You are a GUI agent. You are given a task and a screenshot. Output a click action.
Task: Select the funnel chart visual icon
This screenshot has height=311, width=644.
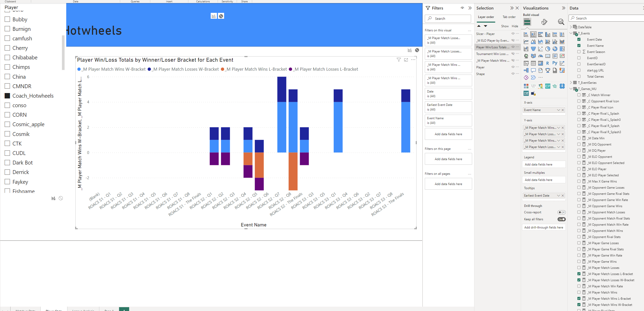coord(533,49)
